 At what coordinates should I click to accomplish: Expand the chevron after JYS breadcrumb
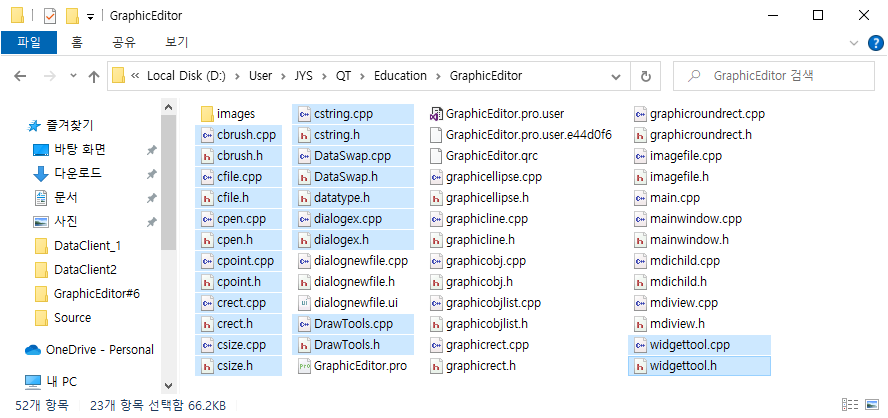[x=325, y=76]
